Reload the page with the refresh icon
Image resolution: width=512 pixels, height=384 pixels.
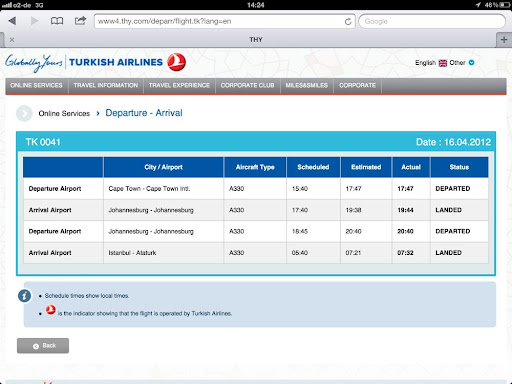click(348, 22)
